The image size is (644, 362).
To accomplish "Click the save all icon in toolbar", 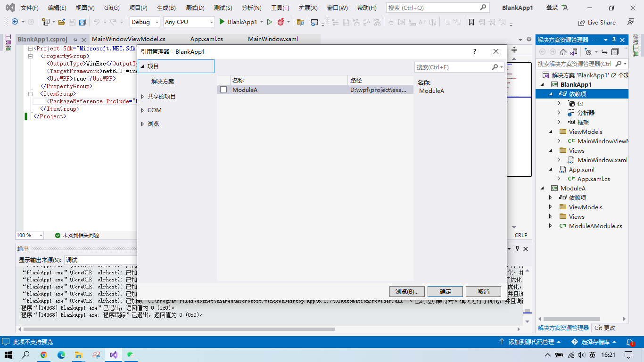I will 83,22.
